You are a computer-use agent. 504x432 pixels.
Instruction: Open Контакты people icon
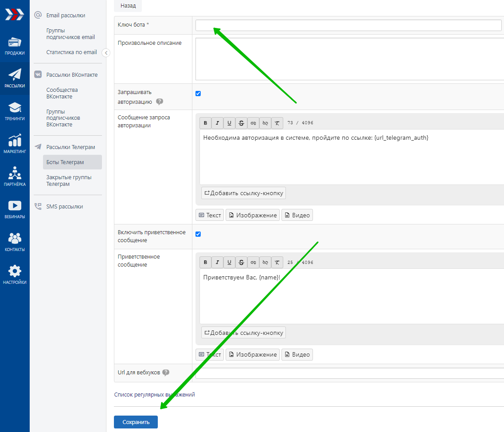pyautogui.click(x=15, y=239)
